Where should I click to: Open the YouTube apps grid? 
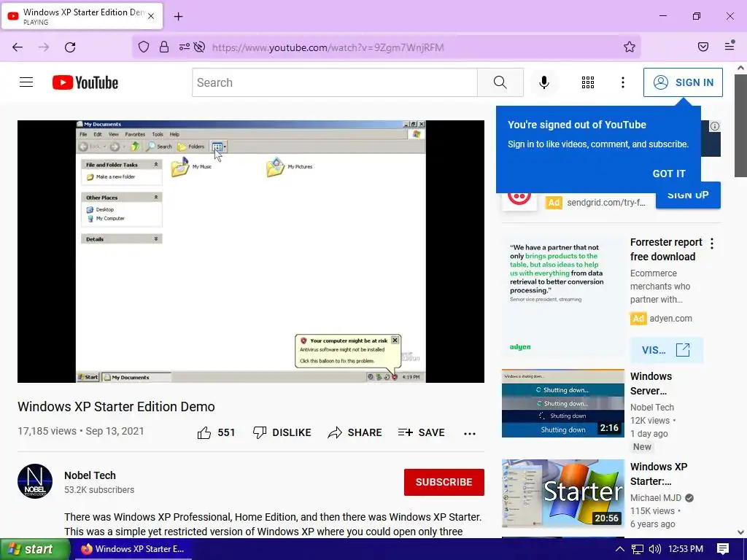pyautogui.click(x=588, y=82)
